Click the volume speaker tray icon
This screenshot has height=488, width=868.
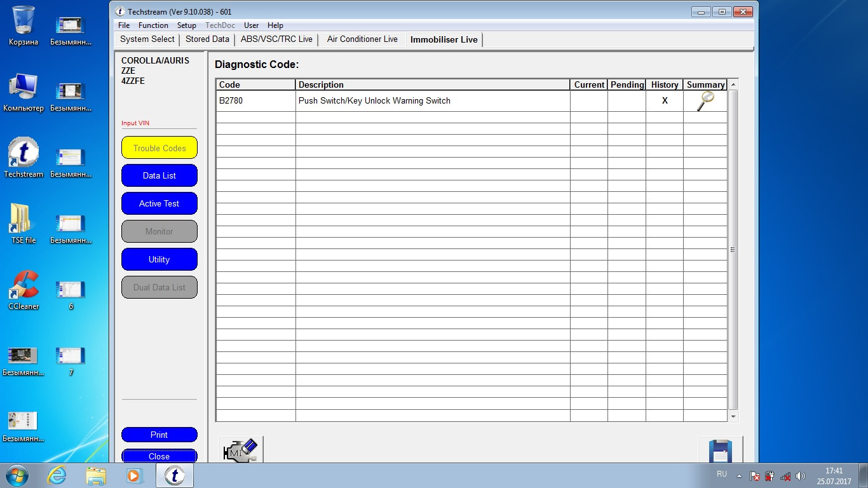[x=801, y=476]
